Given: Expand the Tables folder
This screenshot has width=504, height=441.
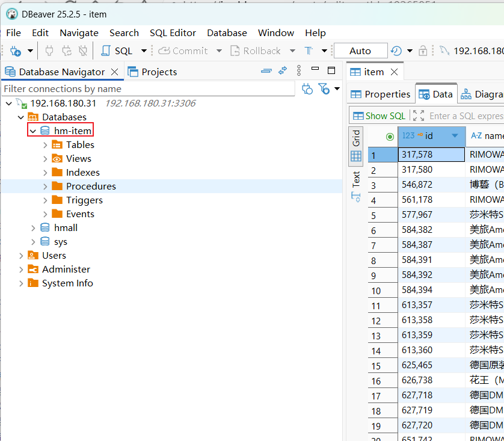Looking at the screenshot, I should pyautogui.click(x=45, y=145).
